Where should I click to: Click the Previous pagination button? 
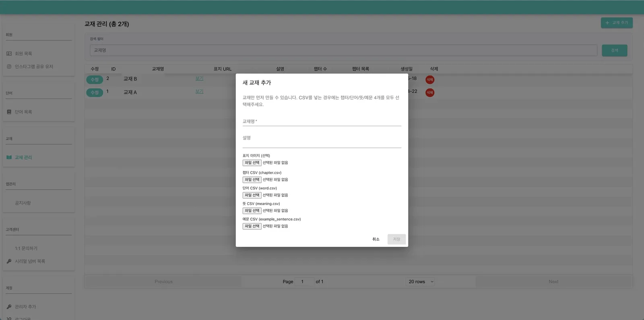pos(163,282)
